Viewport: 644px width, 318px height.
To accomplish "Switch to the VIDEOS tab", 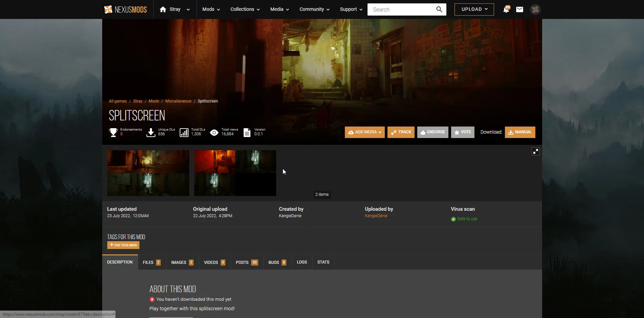I will pos(215,262).
